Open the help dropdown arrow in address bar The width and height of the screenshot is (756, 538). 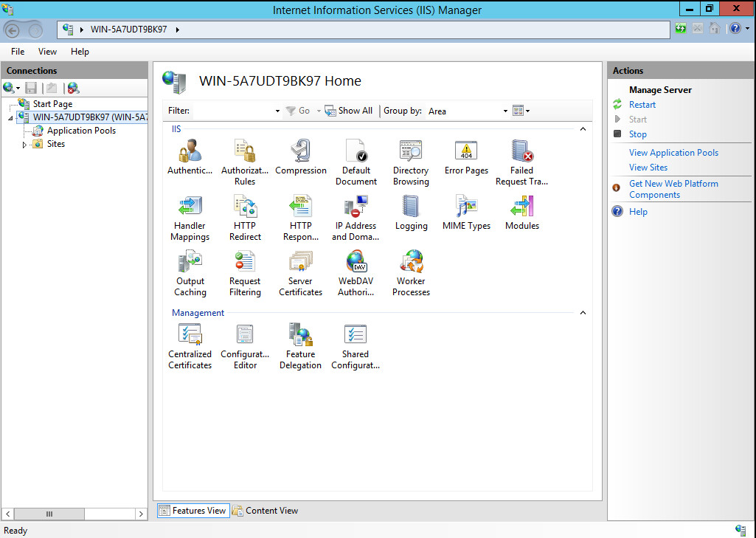(747, 29)
